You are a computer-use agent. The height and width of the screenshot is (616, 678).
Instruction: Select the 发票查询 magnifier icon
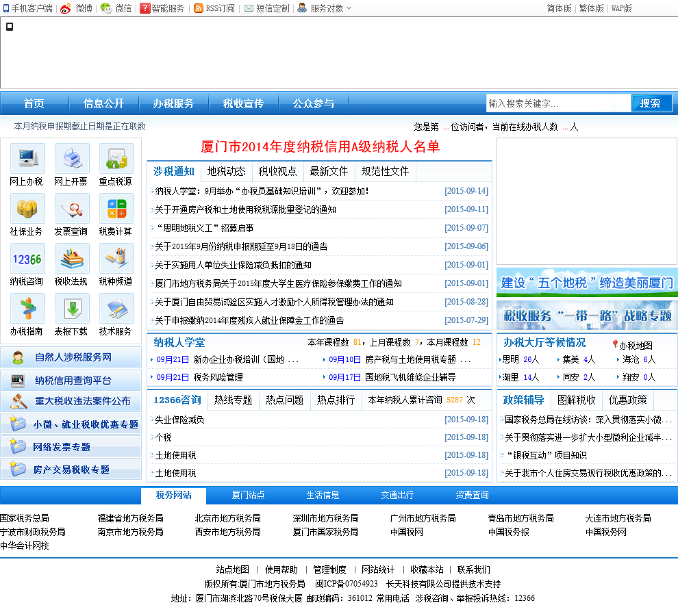tap(72, 208)
